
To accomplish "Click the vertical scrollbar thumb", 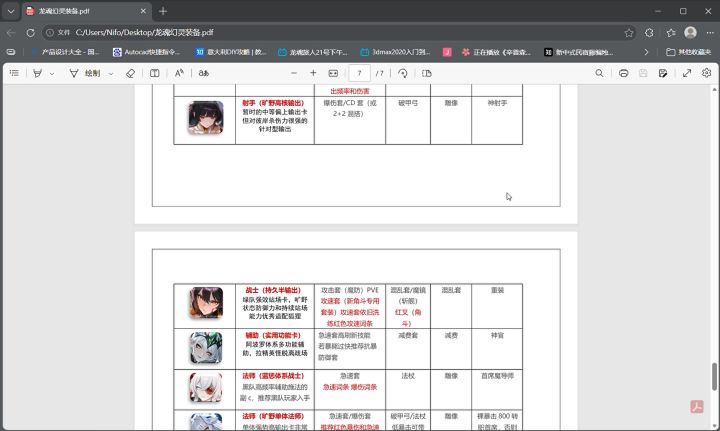I will point(714,376).
